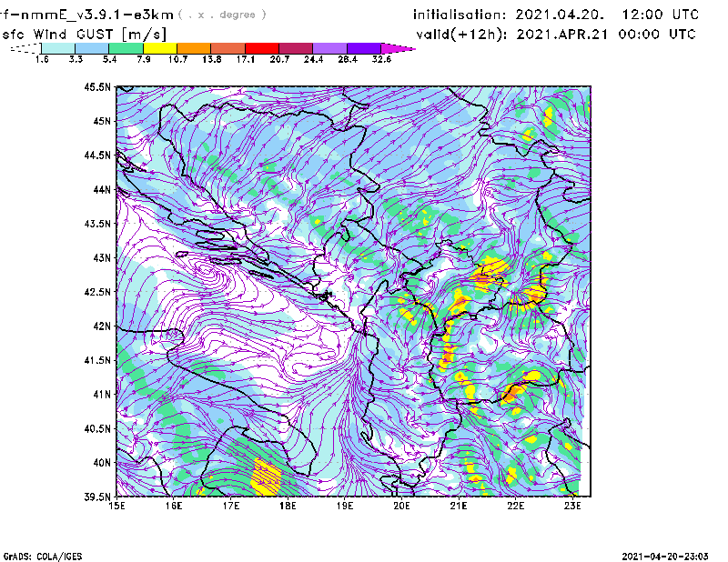Click the '22E' longitude label
Screen dimensions: 728x562
pos(516,506)
